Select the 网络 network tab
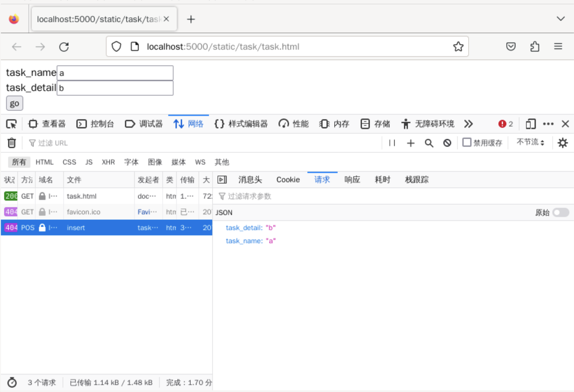Image resolution: width=574 pixels, height=392 pixels. [189, 124]
